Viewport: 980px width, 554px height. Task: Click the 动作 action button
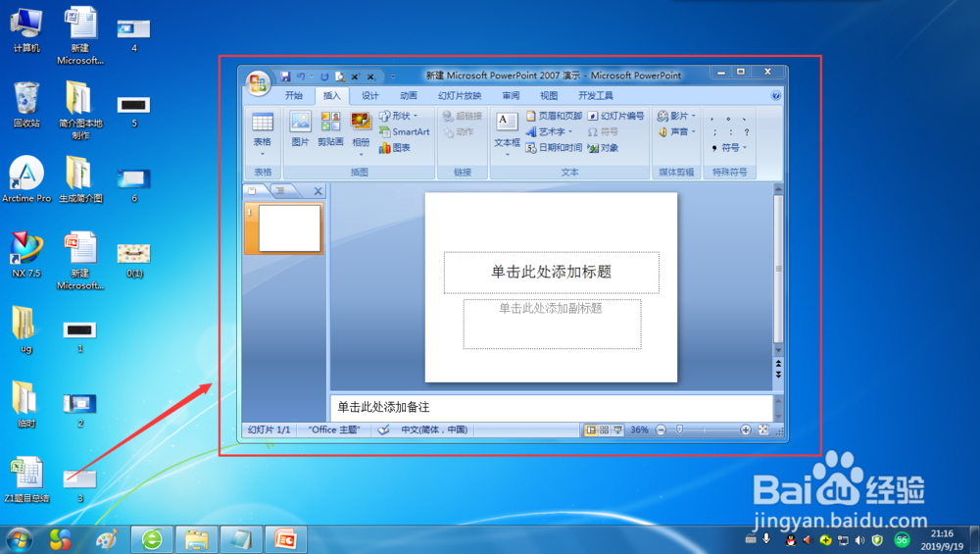pyautogui.click(x=459, y=132)
